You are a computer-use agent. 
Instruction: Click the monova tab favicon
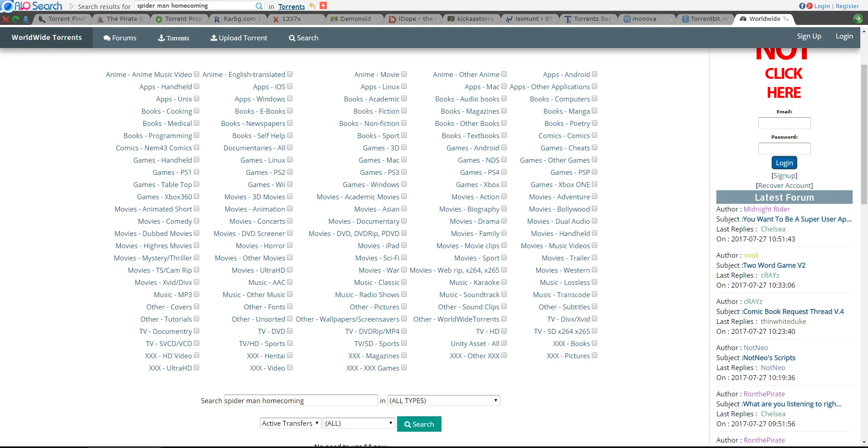[x=627, y=19]
